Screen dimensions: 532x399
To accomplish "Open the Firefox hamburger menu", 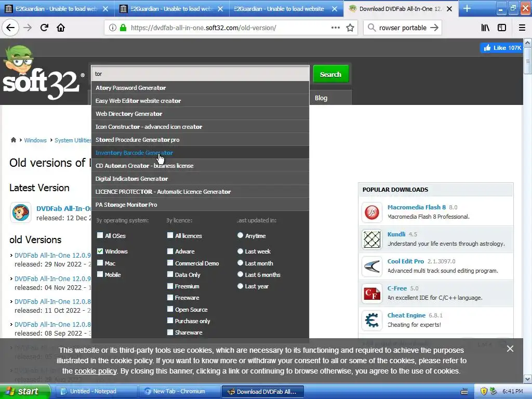I will tap(522, 28).
